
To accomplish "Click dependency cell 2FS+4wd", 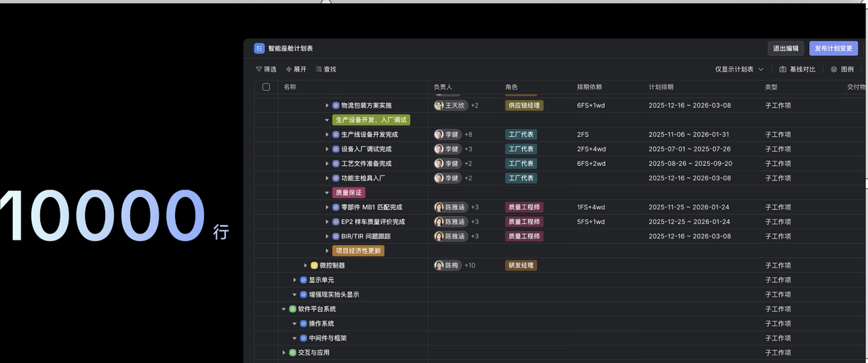I will [591, 149].
